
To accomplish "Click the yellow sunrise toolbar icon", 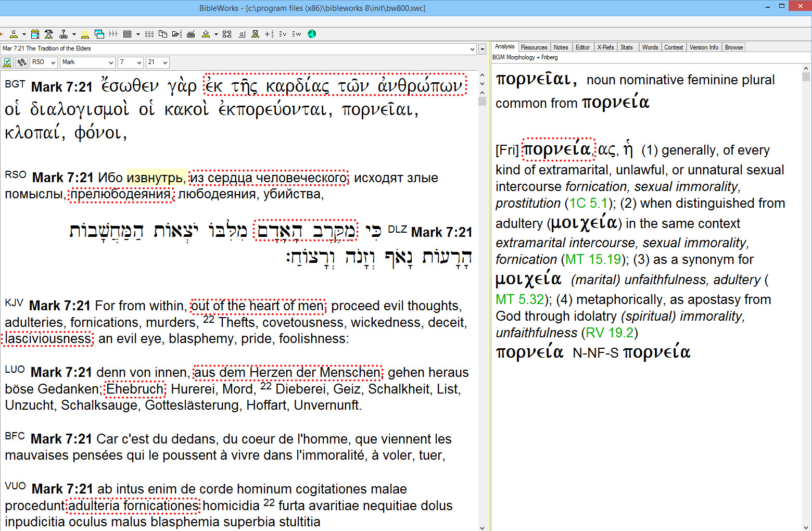I will click(x=85, y=34).
